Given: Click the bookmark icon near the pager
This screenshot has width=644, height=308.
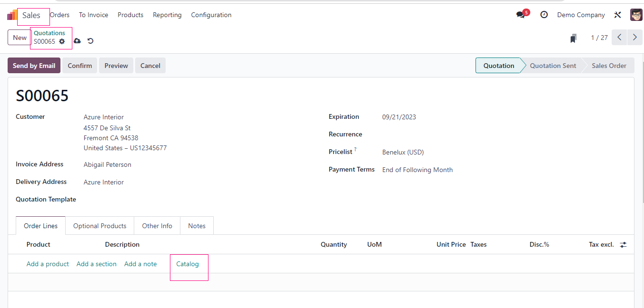Looking at the screenshot, I should coord(574,38).
